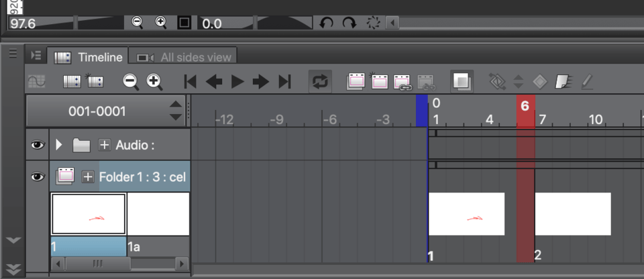Open the new timeline icon
Image resolution: width=644 pixels, height=279 pixels.
72,81
